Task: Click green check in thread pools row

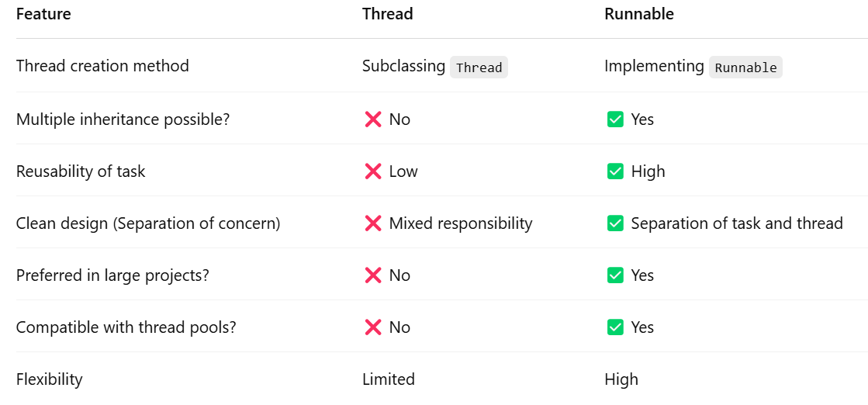Action: (615, 327)
